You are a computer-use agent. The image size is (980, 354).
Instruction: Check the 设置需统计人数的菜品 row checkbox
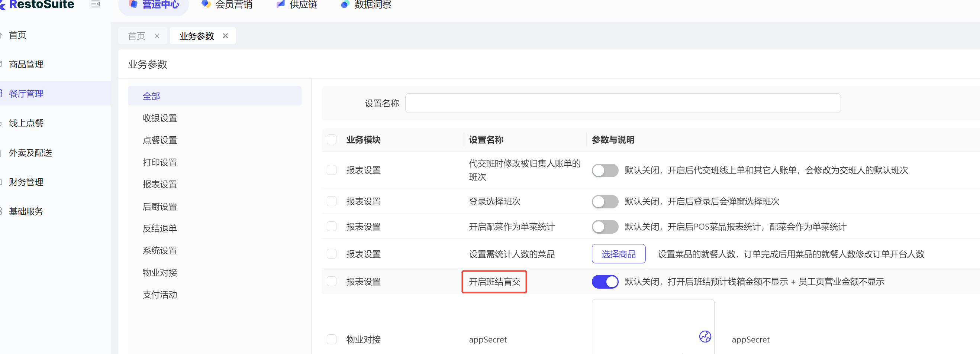click(332, 254)
